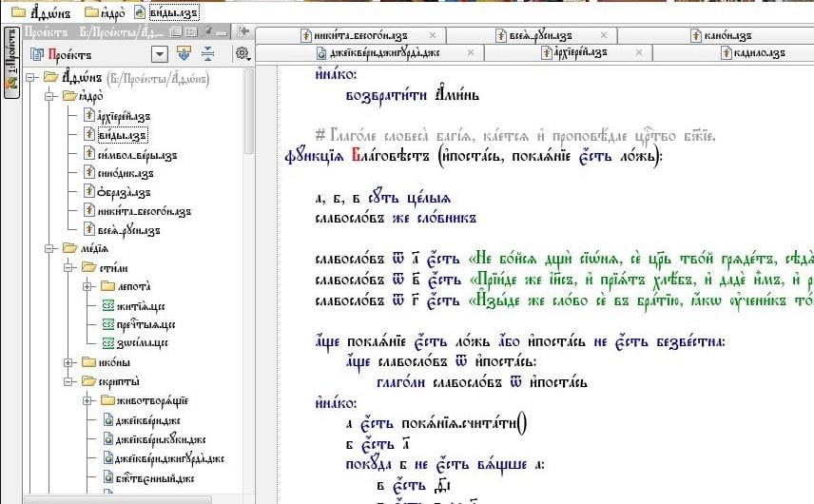Select никита_бесогон.азъ in project tree

pos(144,211)
